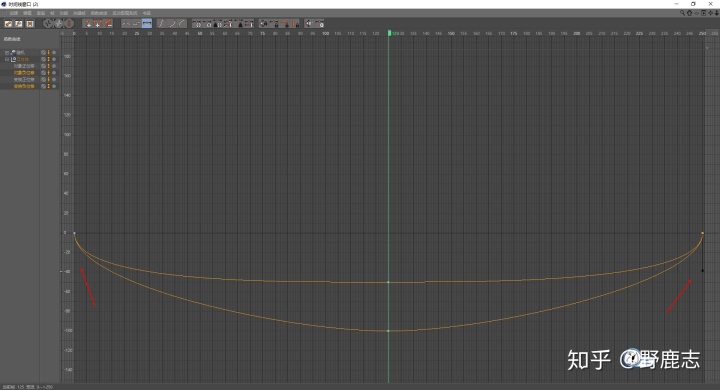The image size is (720, 390).
Task: Collapse second object with cube icon
Action: coord(7,59)
